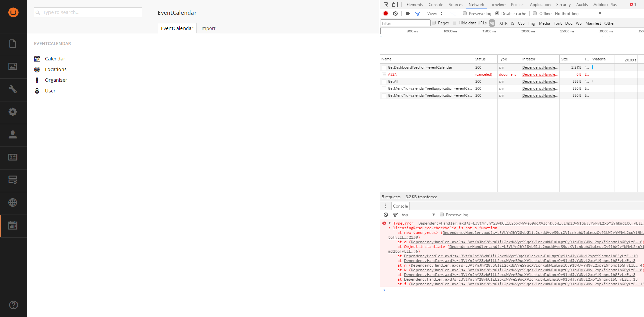Open the Developer section gear icon
The width and height of the screenshot is (644, 317).
click(x=13, y=112)
